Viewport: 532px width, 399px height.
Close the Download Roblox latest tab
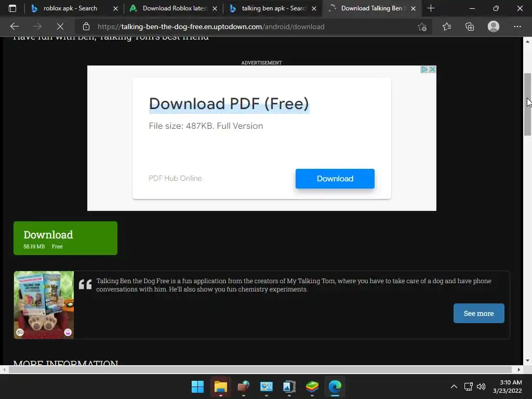215,8
